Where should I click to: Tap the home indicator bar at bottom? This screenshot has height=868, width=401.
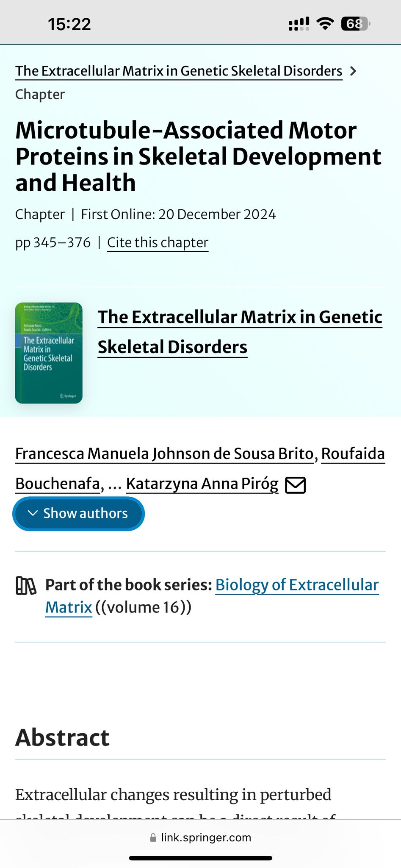200,858
